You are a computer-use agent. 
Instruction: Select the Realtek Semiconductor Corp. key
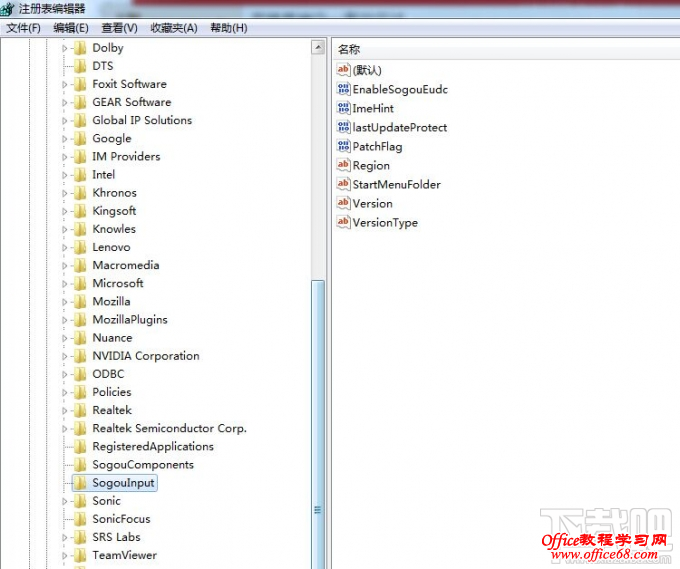click(169, 428)
